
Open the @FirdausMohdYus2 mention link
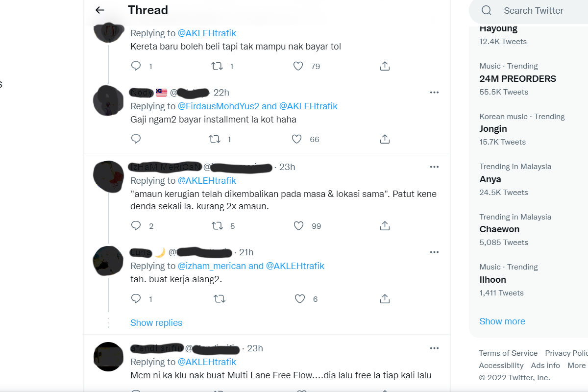point(218,106)
